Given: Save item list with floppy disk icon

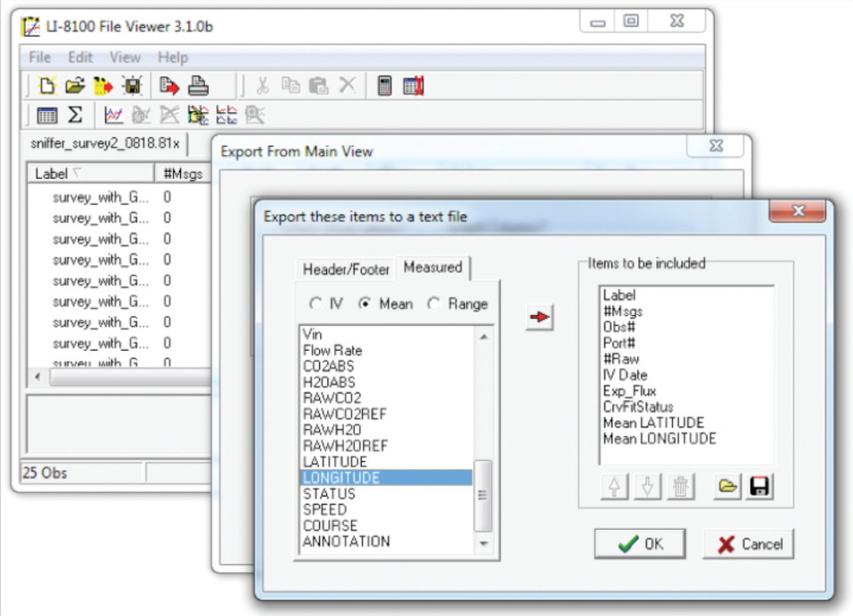Looking at the screenshot, I should pyautogui.click(x=760, y=486).
